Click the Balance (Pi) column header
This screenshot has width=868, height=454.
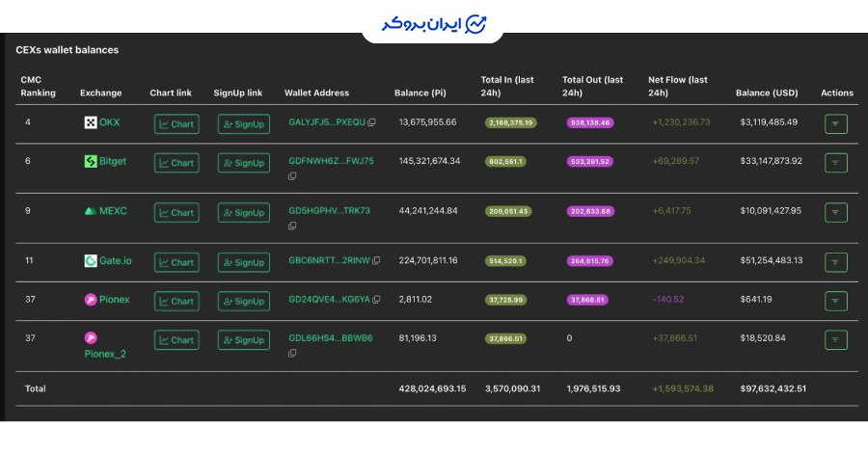420,93
